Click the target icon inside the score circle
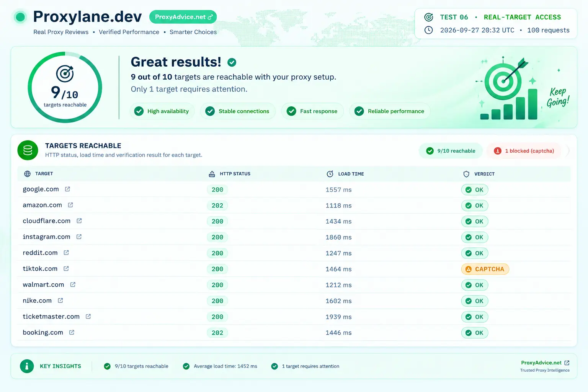 coord(65,73)
